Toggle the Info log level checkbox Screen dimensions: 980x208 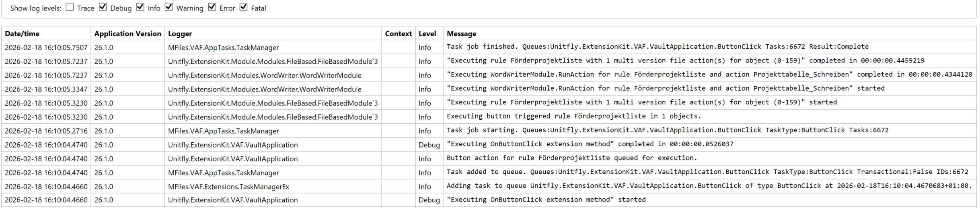click(140, 7)
